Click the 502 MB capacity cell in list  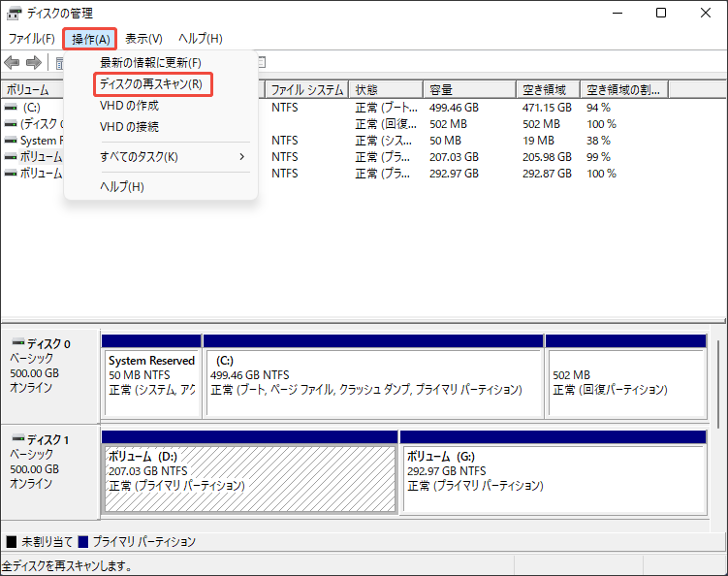pyautogui.click(x=448, y=124)
